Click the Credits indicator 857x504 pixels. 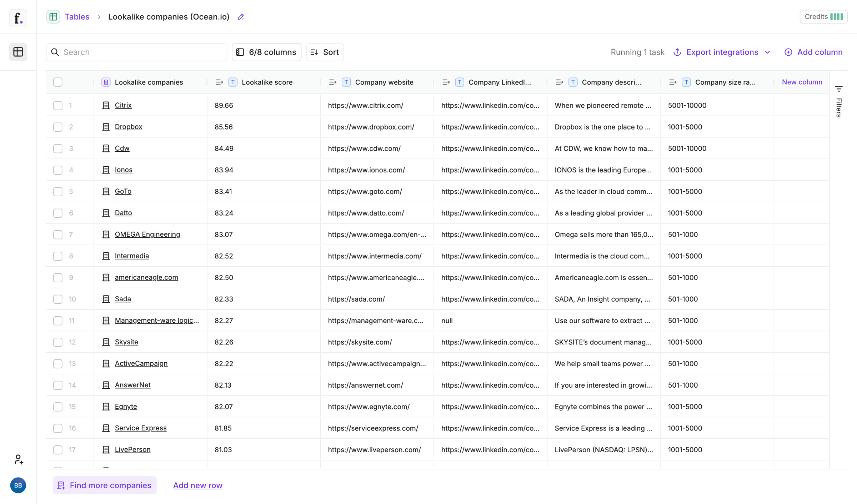point(823,17)
